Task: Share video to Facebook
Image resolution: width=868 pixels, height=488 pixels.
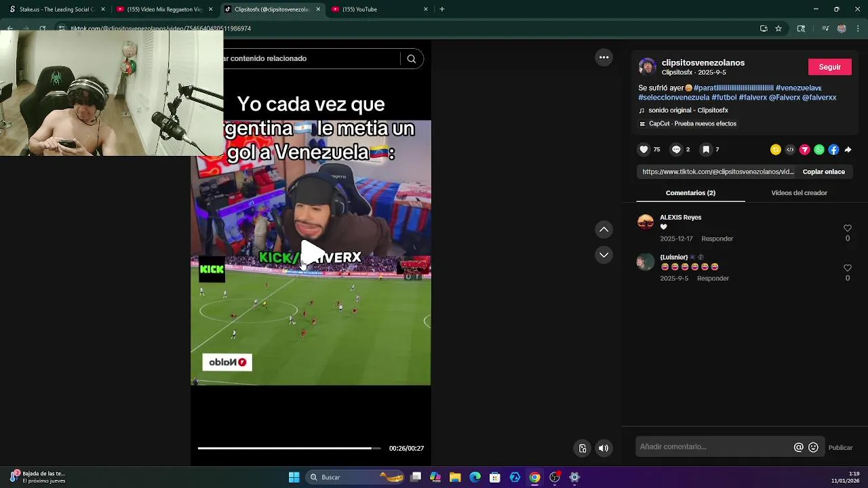Action: [x=833, y=150]
